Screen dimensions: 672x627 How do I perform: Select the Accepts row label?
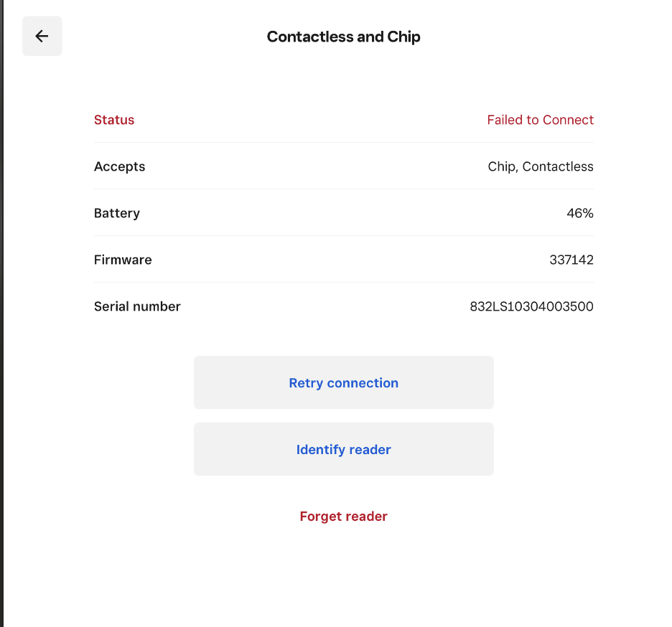[119, 166]
